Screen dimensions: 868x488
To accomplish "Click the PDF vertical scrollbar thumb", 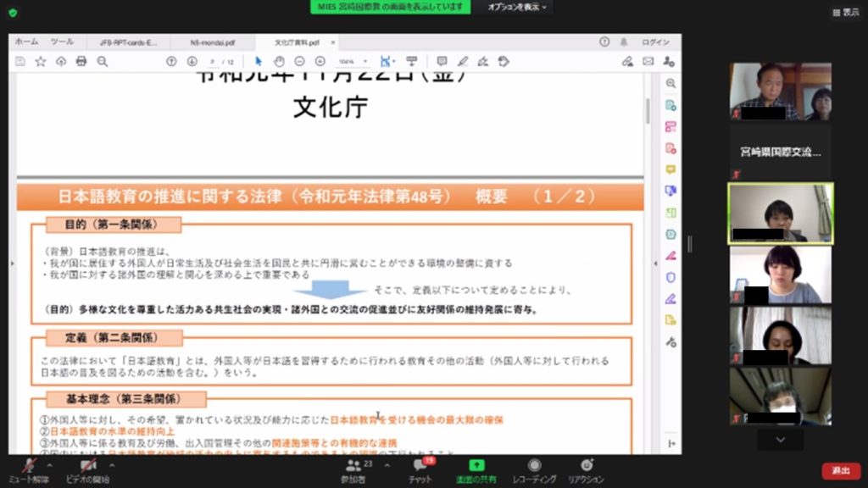I will pyautogui.click(x=648, y=111).
